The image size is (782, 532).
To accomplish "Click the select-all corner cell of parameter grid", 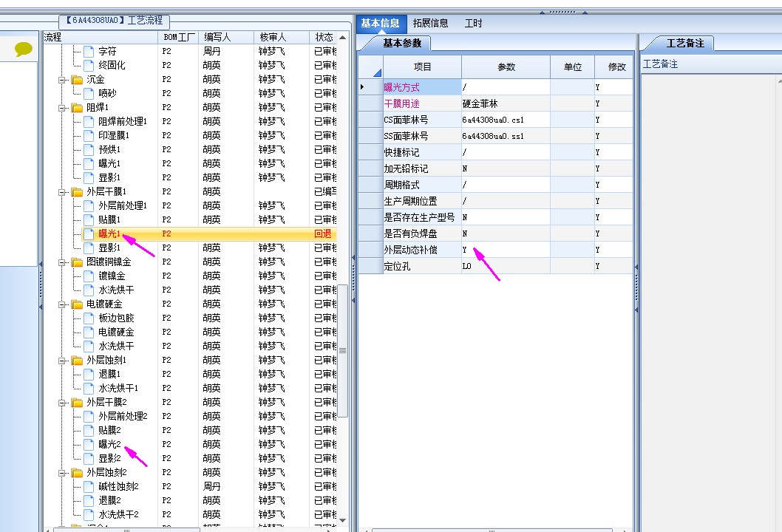I will [x=370, y=66].
